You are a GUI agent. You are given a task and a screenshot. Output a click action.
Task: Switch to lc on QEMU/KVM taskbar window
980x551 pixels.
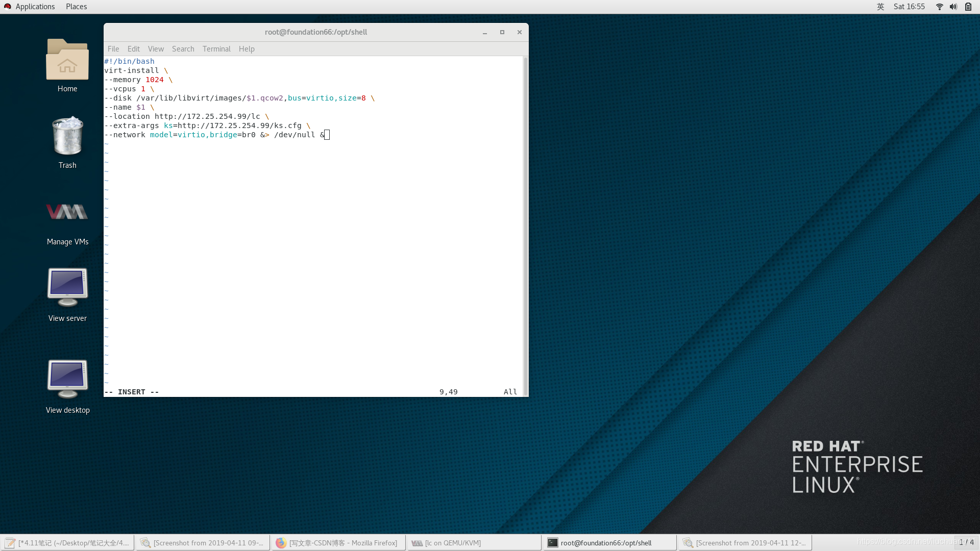point(474,543)
